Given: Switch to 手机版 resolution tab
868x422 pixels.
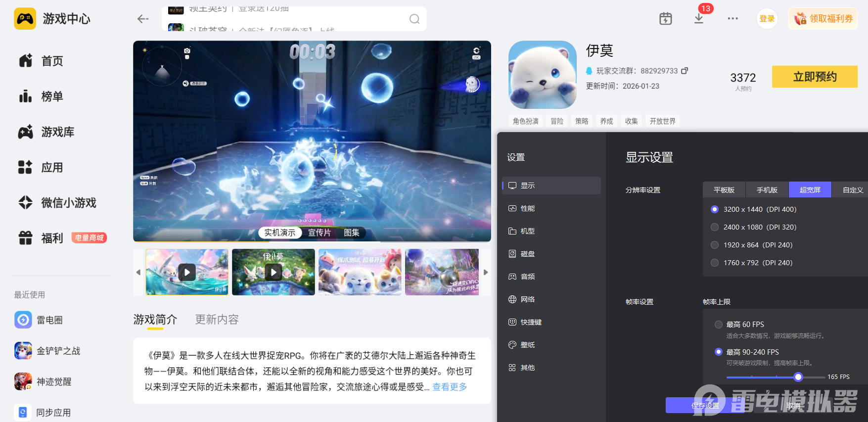Looking at the screenshot, I should 767,190.
